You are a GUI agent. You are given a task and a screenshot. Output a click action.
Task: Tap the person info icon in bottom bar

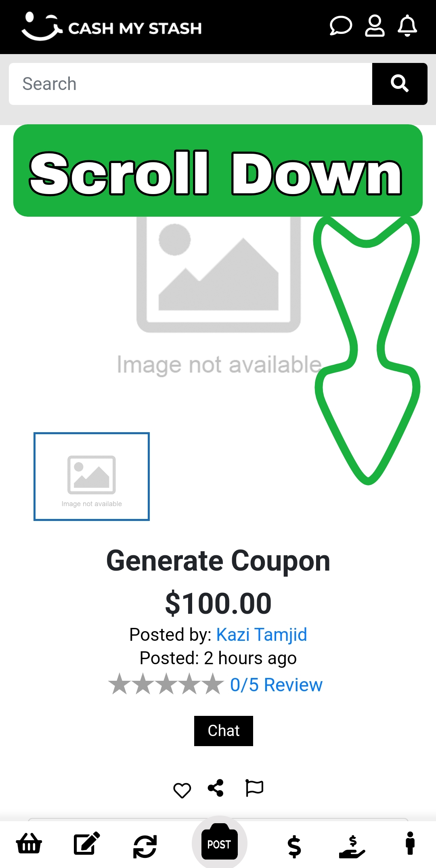(410, 843)
